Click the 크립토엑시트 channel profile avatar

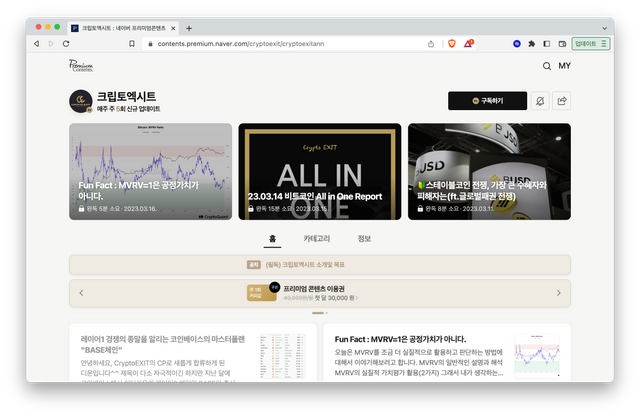[80, 101]
